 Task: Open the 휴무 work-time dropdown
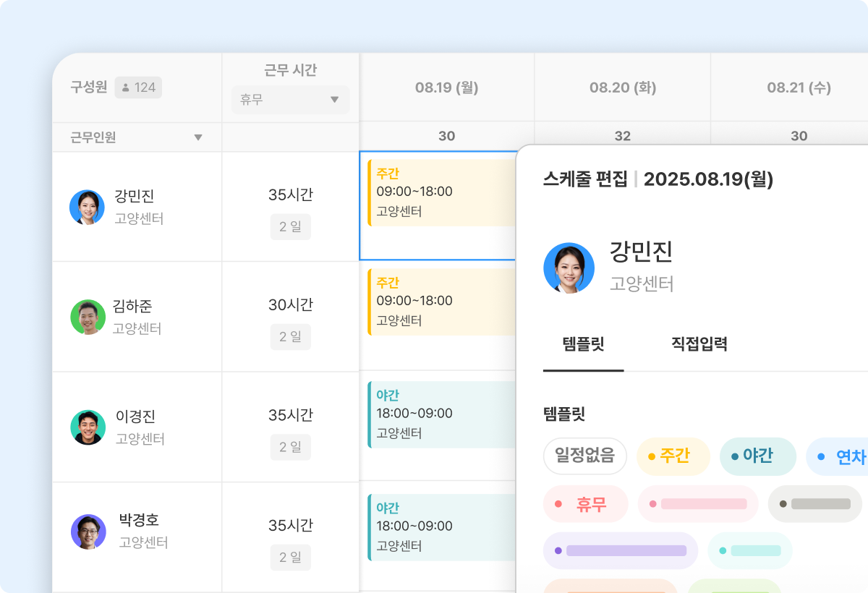(x=291, y=100)
